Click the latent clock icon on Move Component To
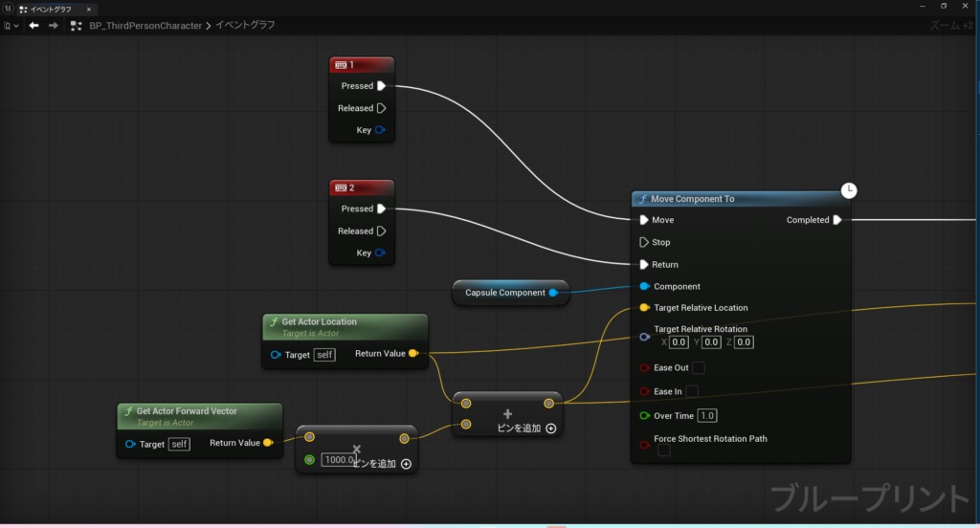Screen dimensions: 980x528 click(849, 190)
